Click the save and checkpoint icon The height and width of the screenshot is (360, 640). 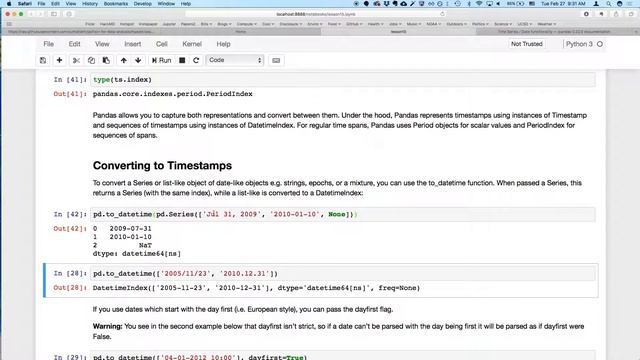[x=43, y=60]
